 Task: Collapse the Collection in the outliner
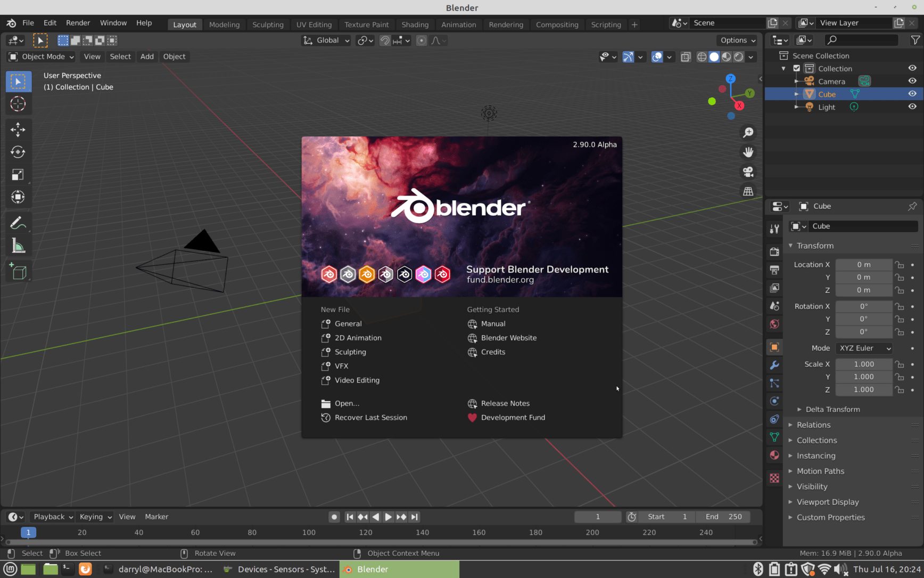(x=783, y=68)
